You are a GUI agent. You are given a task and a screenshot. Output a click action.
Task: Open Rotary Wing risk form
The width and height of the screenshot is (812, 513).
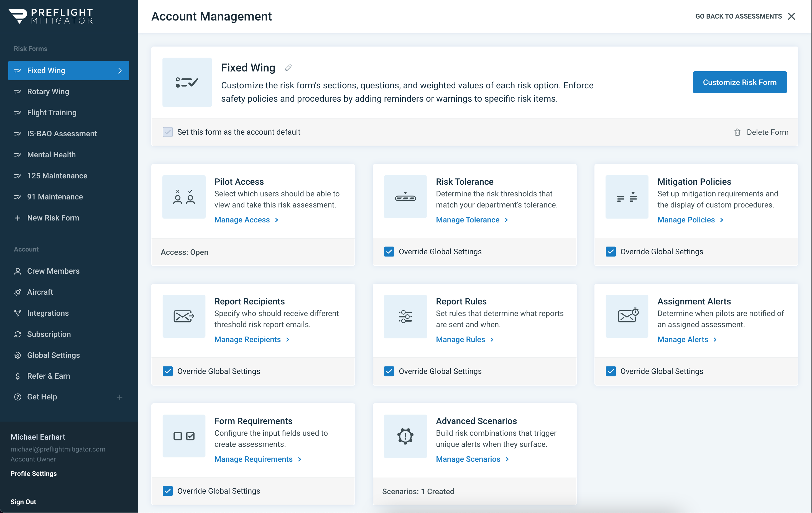(48, 92)
